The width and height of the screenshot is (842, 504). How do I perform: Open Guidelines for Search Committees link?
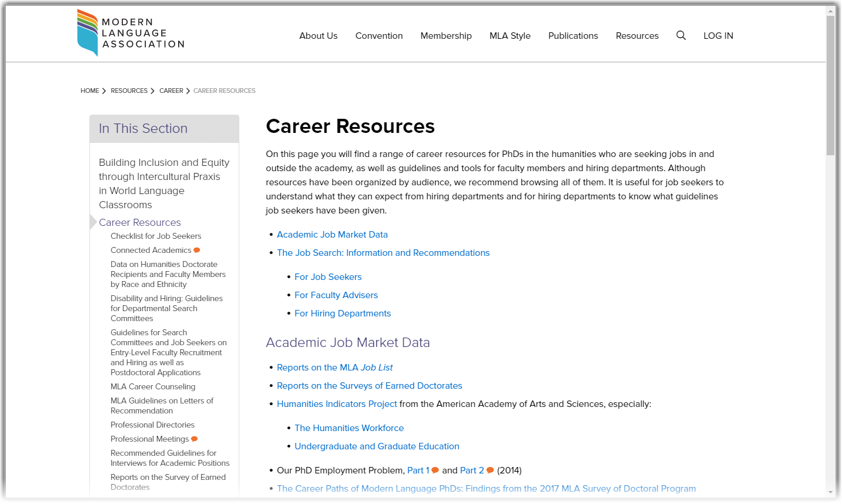[169, 353]
